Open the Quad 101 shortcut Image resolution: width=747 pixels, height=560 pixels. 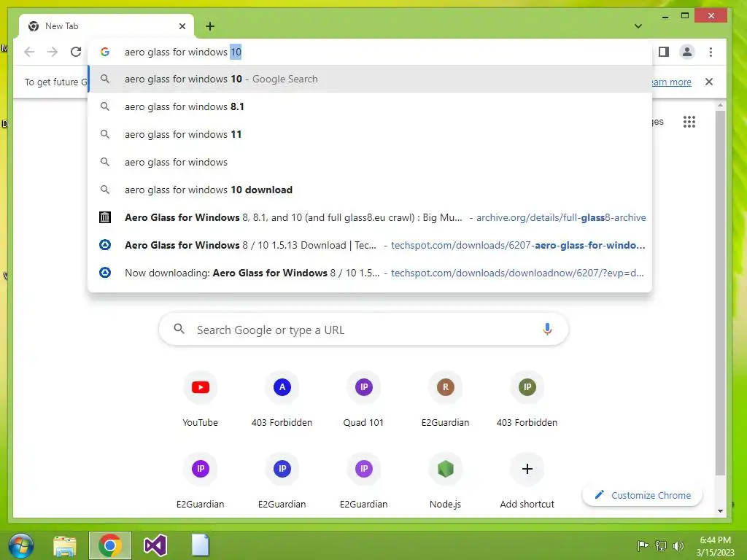(x=363, y=400)
